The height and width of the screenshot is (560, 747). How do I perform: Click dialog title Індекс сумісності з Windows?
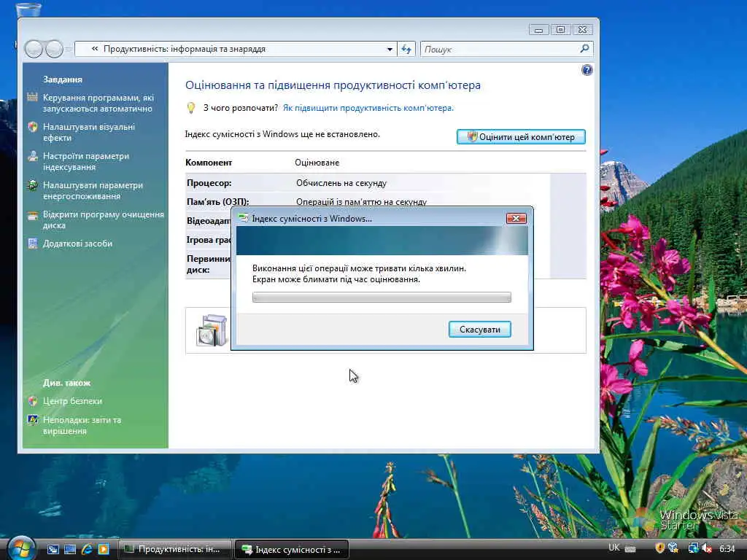tap(312, 219)
